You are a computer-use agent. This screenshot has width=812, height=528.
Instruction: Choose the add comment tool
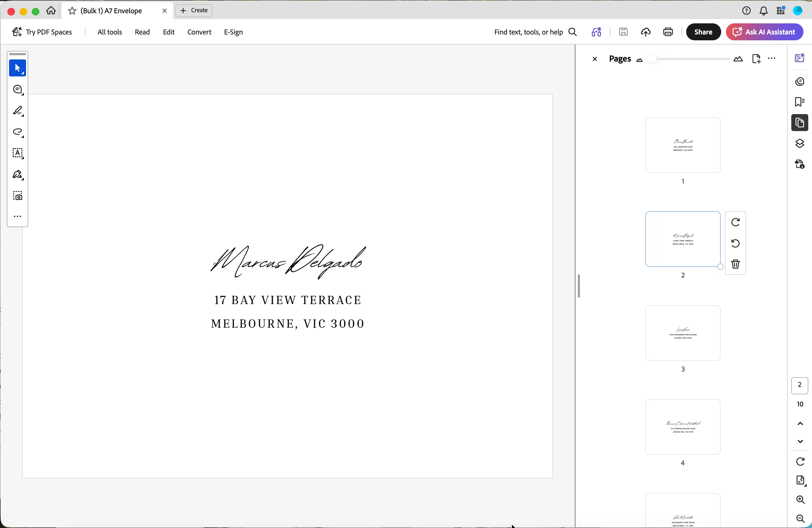pos(18,90)
